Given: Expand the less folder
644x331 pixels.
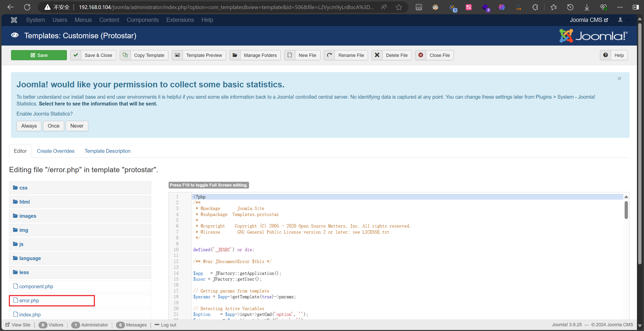Looking at the screenshot, I should [80, 272].
